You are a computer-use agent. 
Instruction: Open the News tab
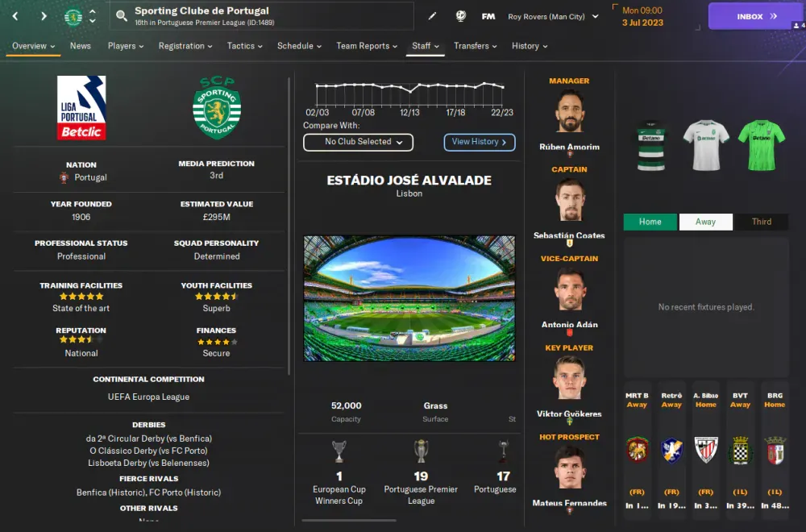(x=80, y=46)
